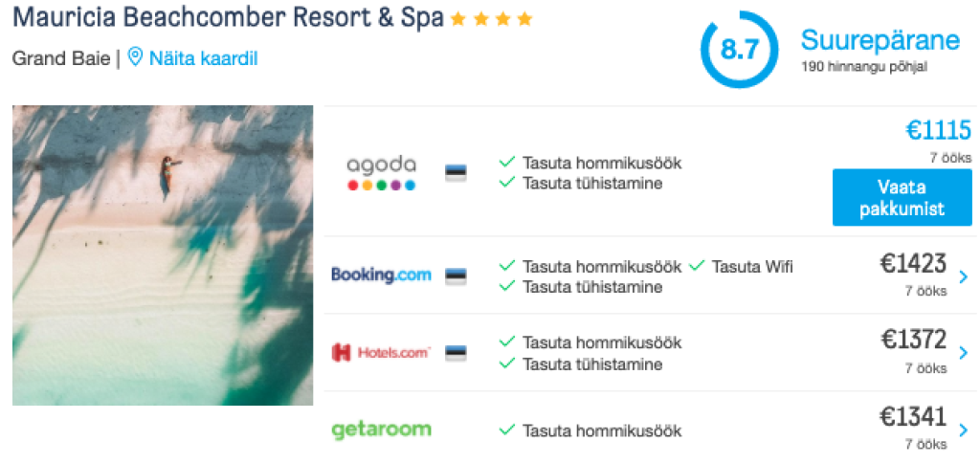Click the Hotels.com logo
This screenshot has height=463, width=980.
click(x=381, y=353)
